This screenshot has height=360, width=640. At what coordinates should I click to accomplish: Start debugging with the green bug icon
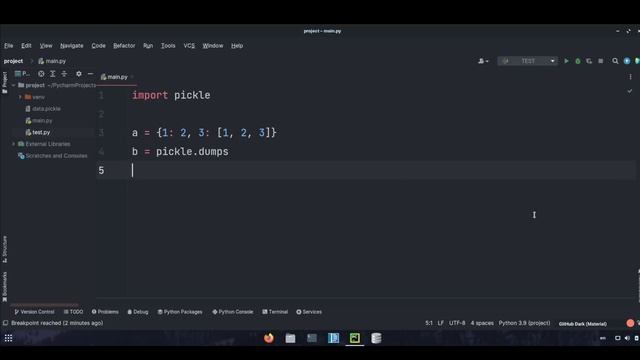pos(578,61)
